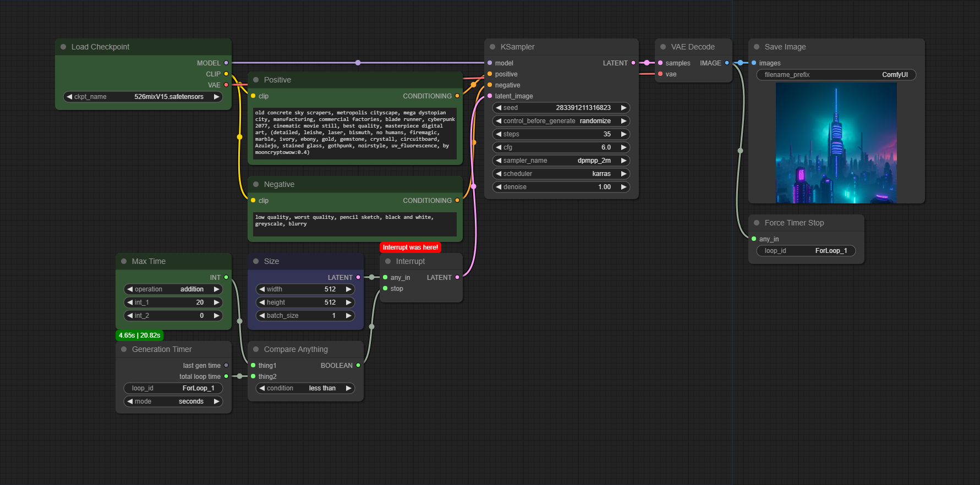Open the ckpt_name checkpoint selector
This screenshot has width=980, height=485.
[143, 97]
